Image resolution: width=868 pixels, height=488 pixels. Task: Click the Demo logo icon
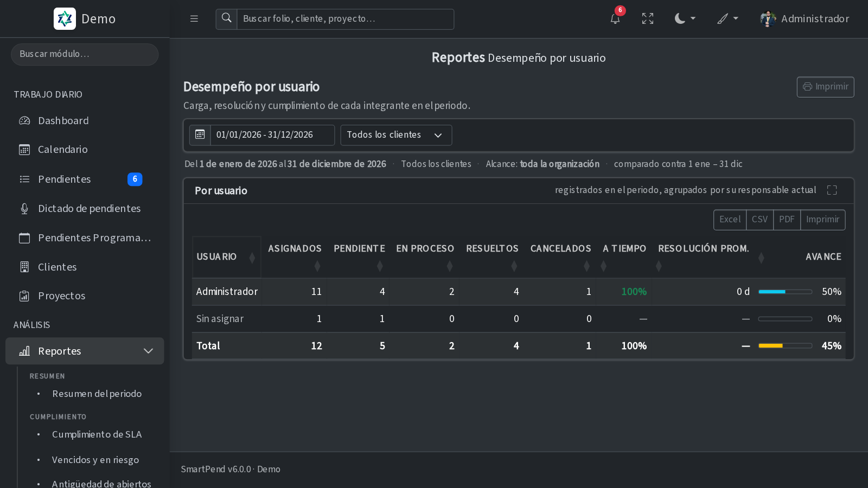(x=65, y=19)
